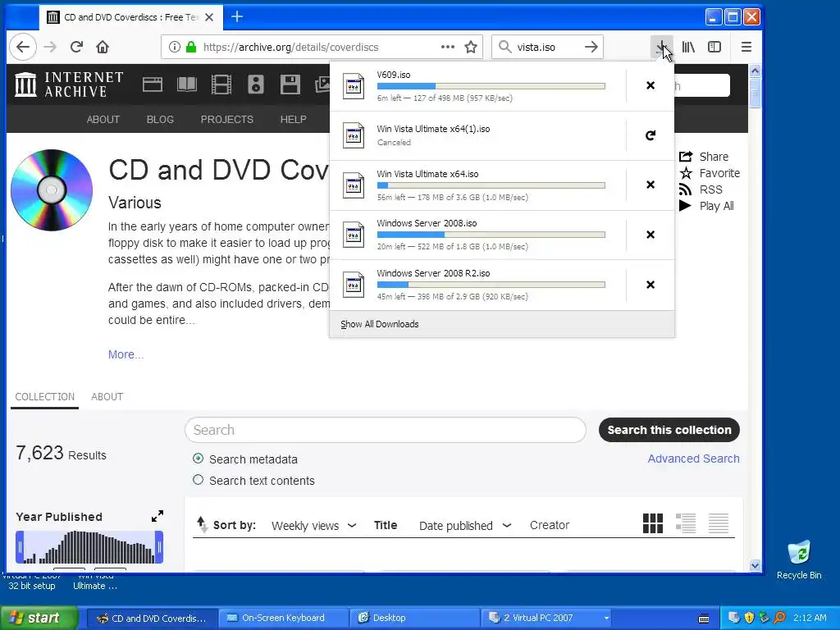
Task: Open Internet Archive video film icon
Action: click(x=221, y=84)
